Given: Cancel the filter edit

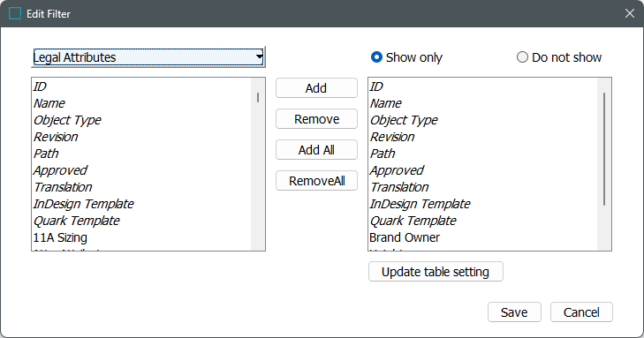Looking at the screenshot, I should pos(581,312).
